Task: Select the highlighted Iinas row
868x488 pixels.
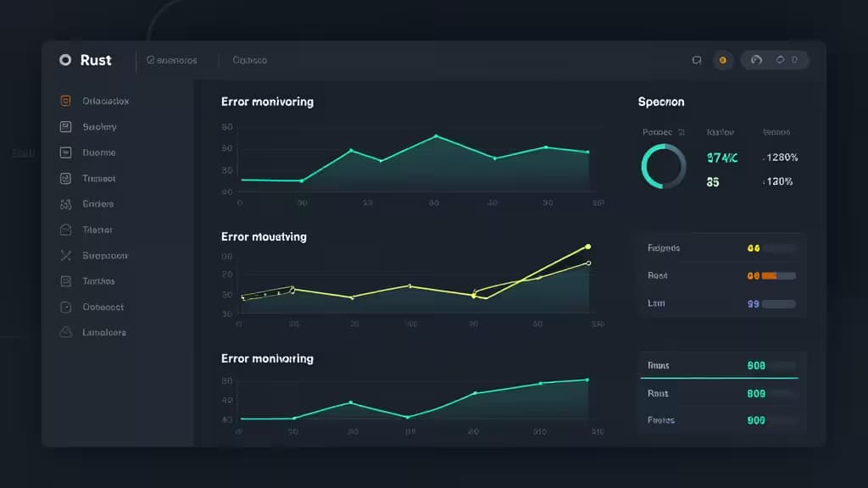Action: coord(720,366)
